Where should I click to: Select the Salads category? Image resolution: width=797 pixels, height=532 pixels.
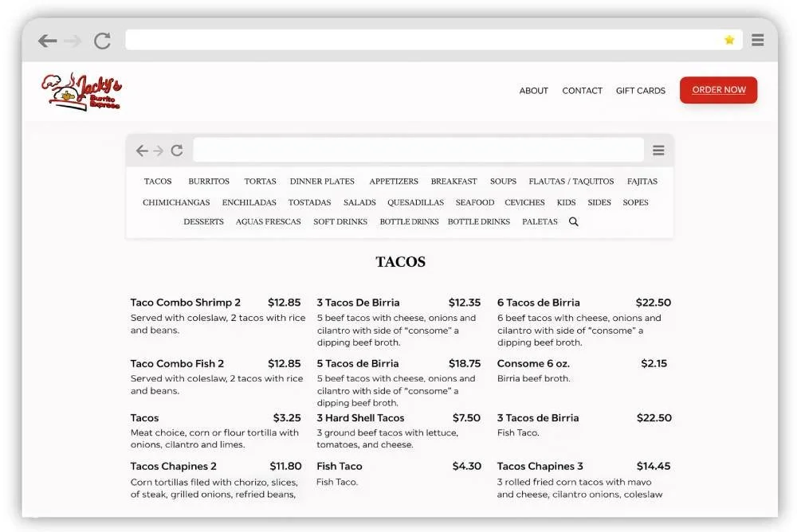[359, 202]
